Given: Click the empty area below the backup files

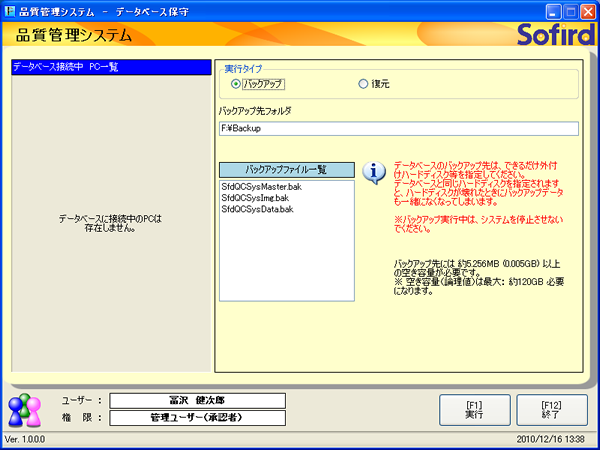Looking at the screenshot, I should (286, 260).
